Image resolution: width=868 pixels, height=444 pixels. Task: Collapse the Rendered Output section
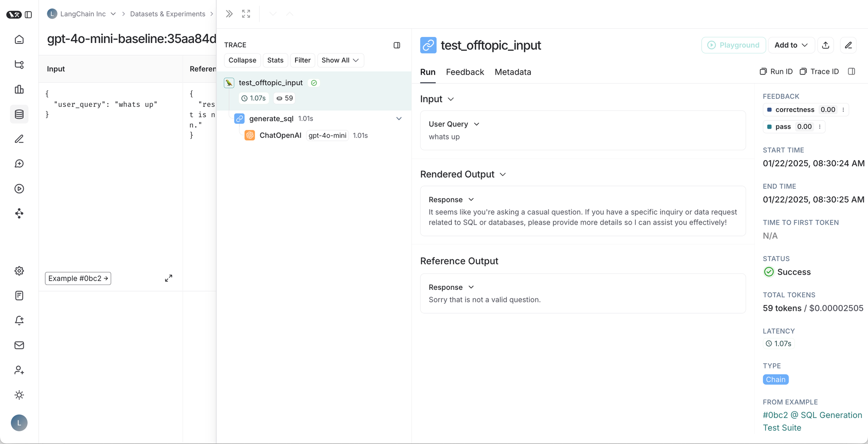[x=503, y=174]
